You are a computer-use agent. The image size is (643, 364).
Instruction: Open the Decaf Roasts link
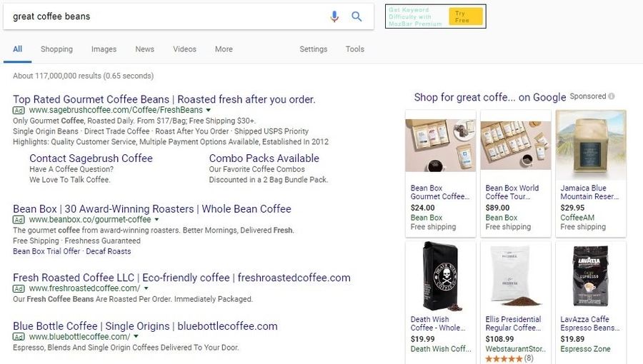click(109, 251)
